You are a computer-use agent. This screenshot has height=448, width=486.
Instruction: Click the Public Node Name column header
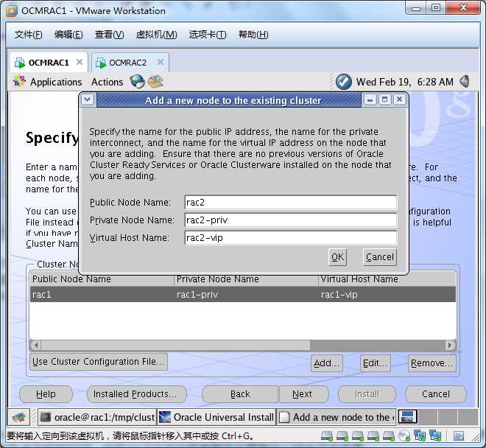click(x=102, y=279)
